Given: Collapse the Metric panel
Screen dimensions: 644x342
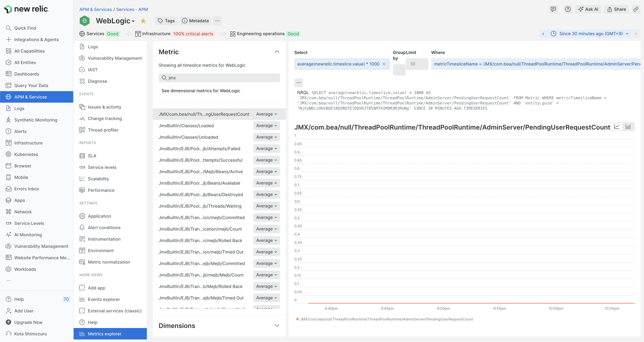Looking at the screenshot, I should (277, 52).
